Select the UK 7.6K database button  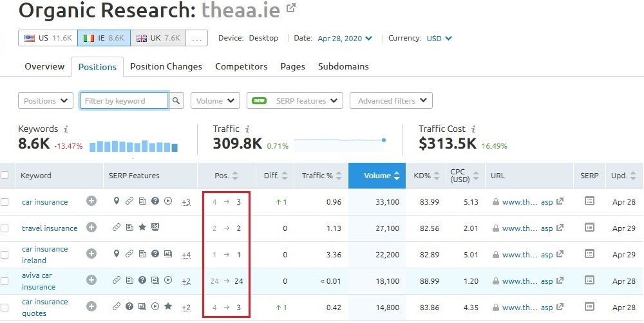(x=158, y=38)
